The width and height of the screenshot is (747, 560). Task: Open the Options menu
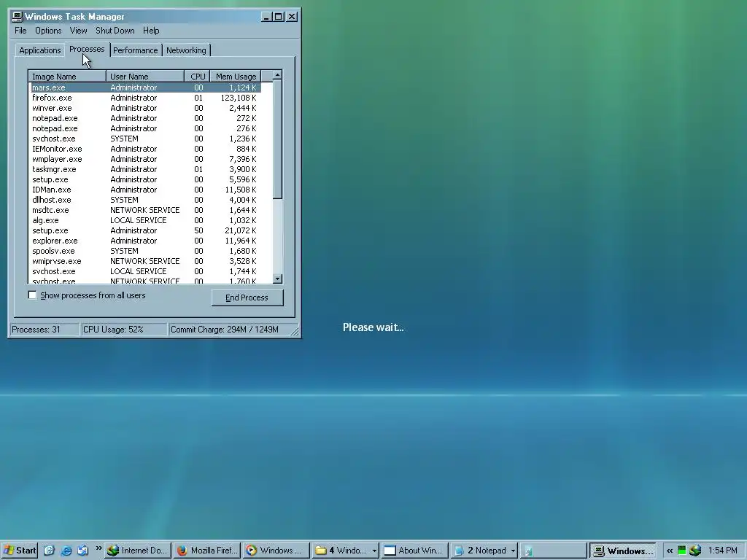coord(48,31)
